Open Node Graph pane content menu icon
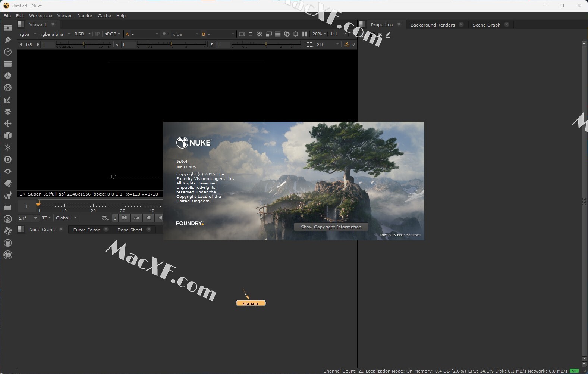The height and width of the screenshot is (374, 588). click(x=21, y=229)
